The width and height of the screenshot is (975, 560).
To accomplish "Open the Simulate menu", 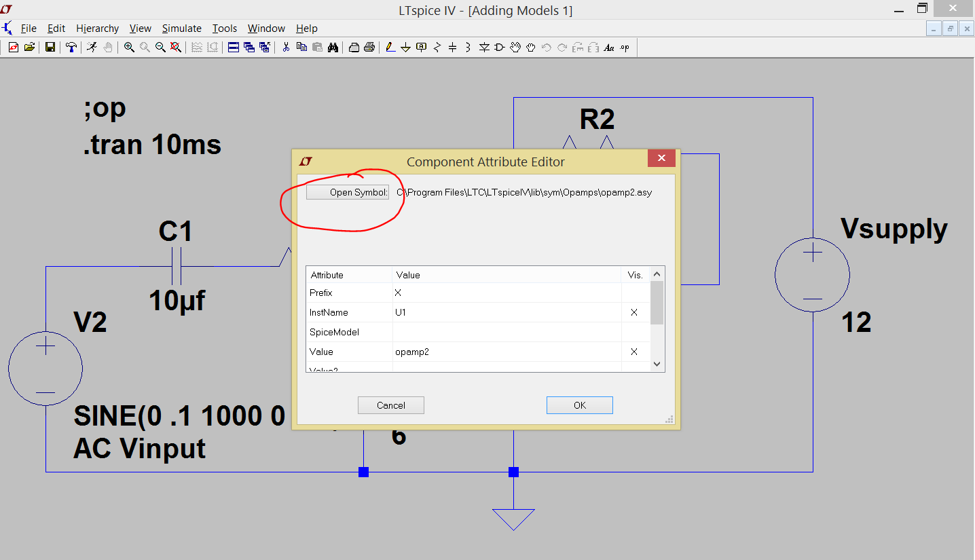I will (x=182, y=29).
